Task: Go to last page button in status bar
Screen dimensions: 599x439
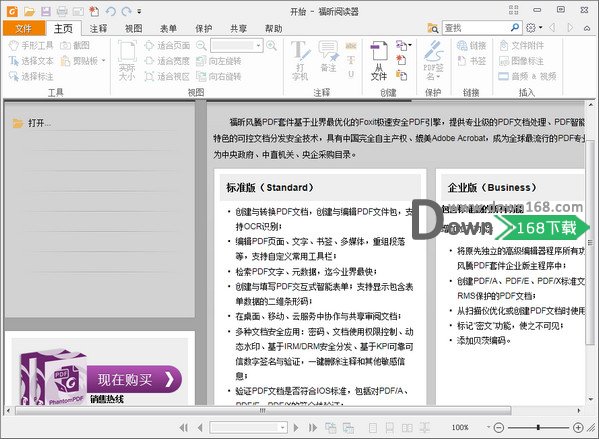Action: pyautogui.click(x=312, y=428)
